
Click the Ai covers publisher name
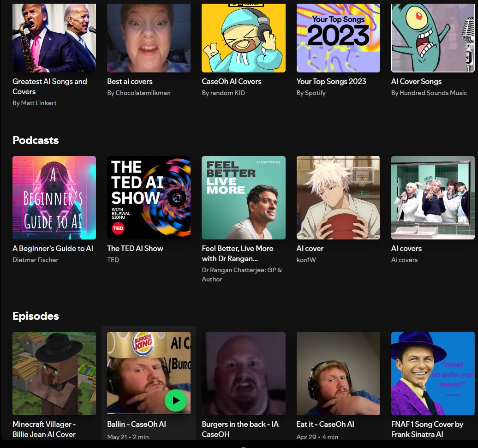[405, 260]
